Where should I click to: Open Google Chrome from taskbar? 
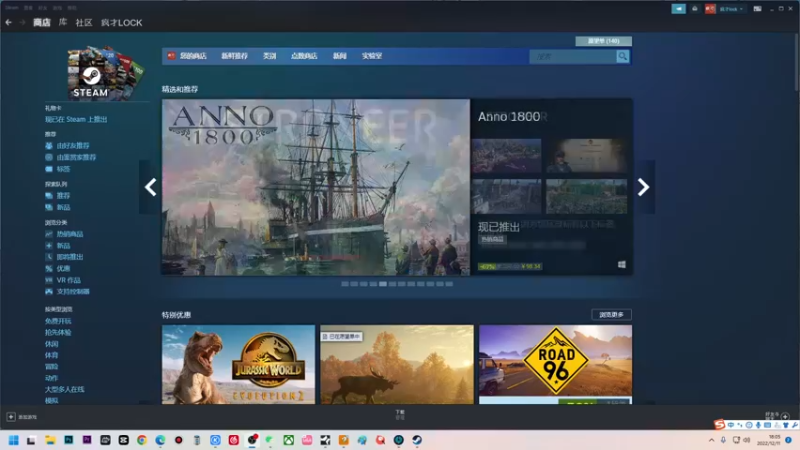click(x=142, y=440)
